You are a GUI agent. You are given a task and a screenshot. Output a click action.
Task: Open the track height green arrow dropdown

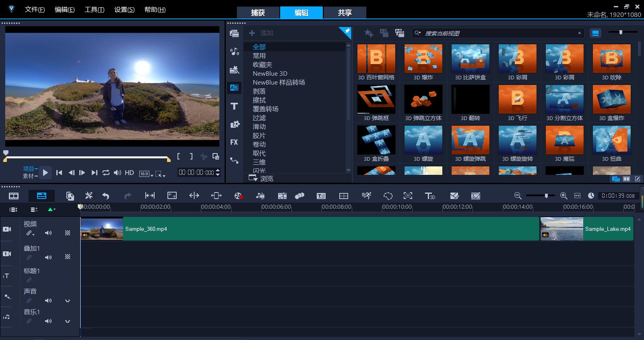(52, 209)
